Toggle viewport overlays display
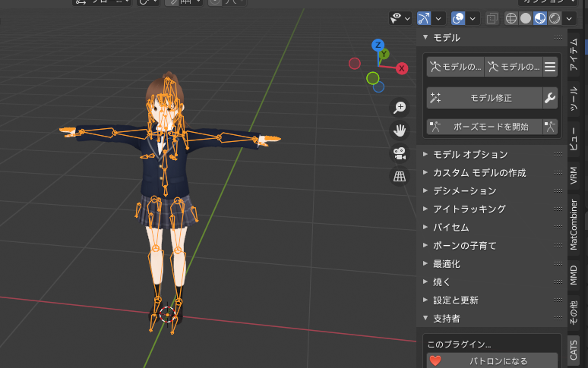Viewport: 588px width, 368px height. [x=458, y=18]
